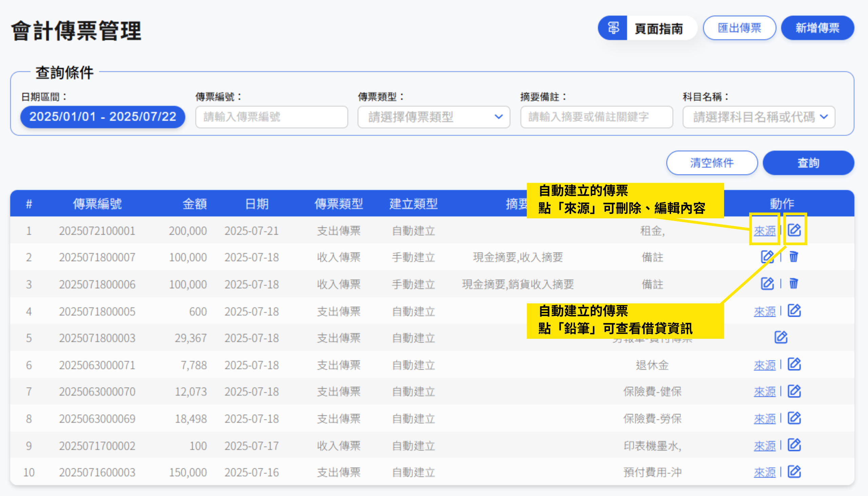
Task: Open 來源 link for voucher 2025071700002
Action: (x=765, y=445)
